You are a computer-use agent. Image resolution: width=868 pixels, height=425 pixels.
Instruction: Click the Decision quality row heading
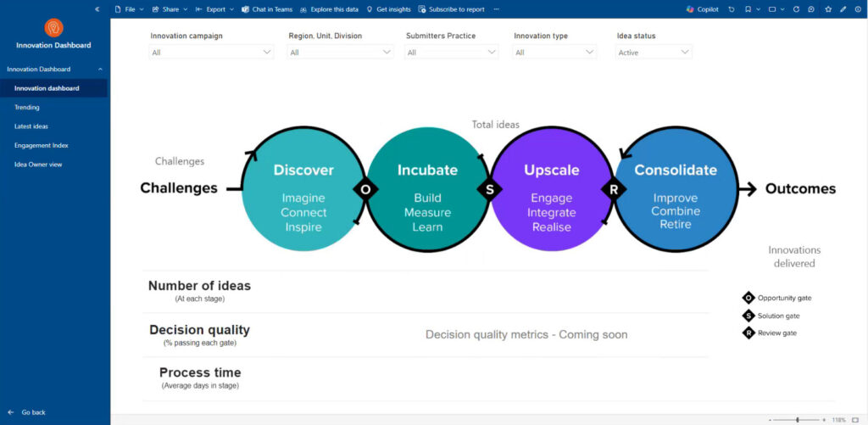pos(199,330)
